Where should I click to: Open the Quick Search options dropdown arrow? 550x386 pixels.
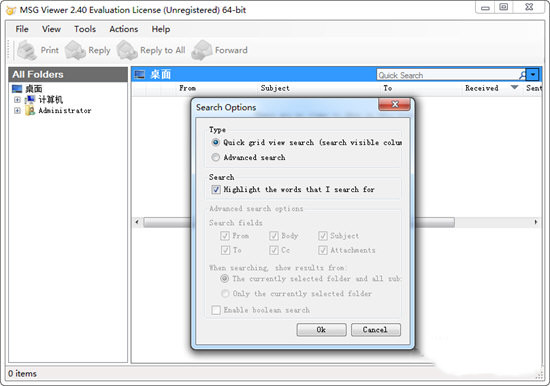pyautogui.click(x=533, y=74)
